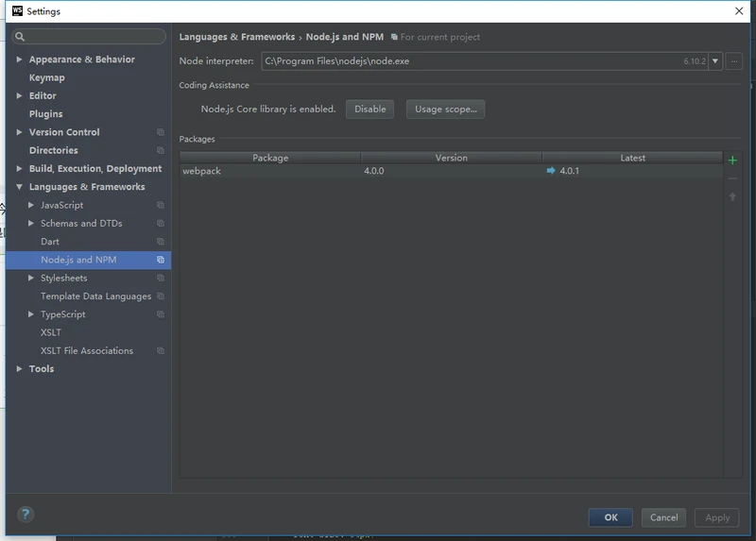Screen dimensions: 756x541
Task: Expand the Tools section
Action: tap(19, 368)
